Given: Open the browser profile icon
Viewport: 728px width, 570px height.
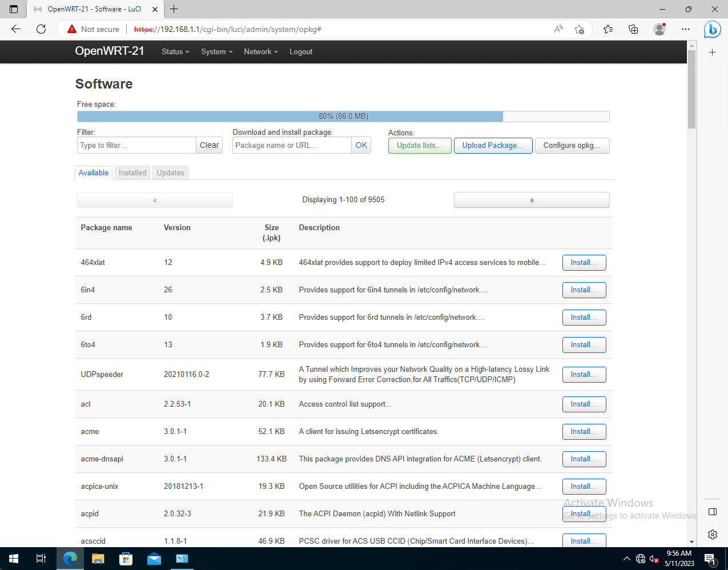Looking at the screenshot, I should coord(659,29).
